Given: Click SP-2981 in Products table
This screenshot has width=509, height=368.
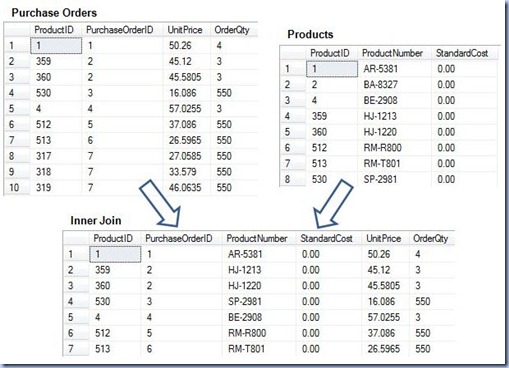Looking at the screenshot, I should 380,179.
